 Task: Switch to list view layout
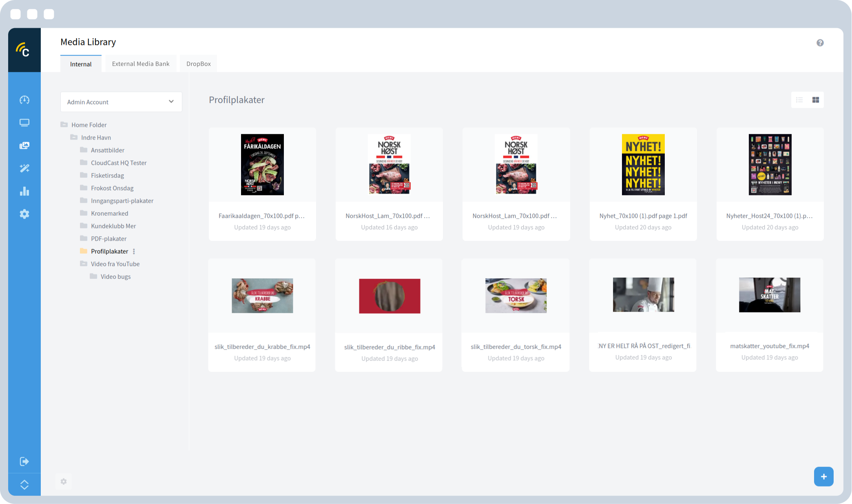pos(799,99)
